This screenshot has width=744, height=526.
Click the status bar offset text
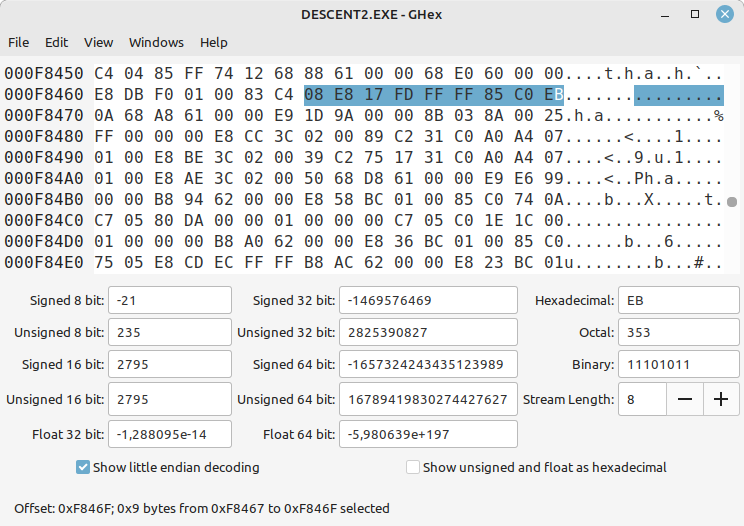point(202,508)
